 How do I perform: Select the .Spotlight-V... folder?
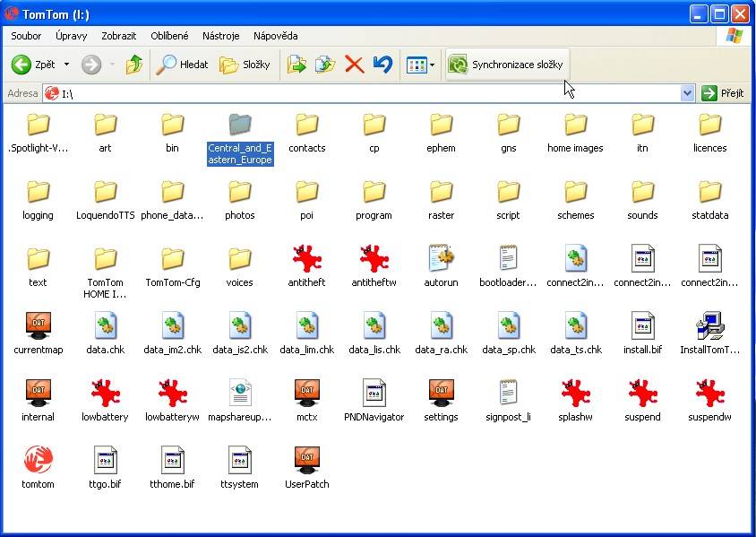point(39,132)
